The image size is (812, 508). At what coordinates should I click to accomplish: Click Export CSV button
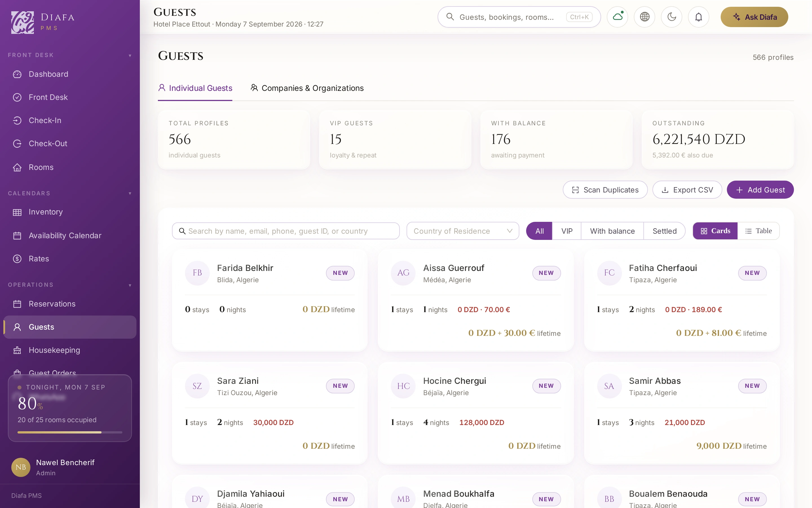(687, 190)
